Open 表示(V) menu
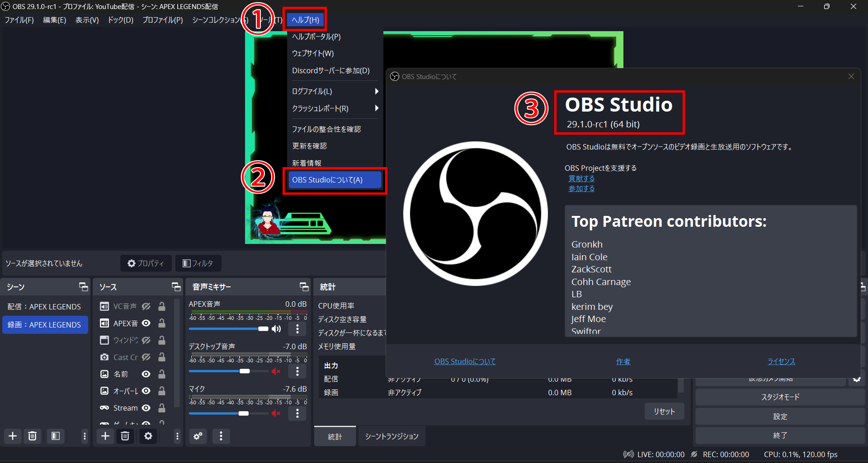The width and height of the screenshot is (868, 463). pos(87,20)
